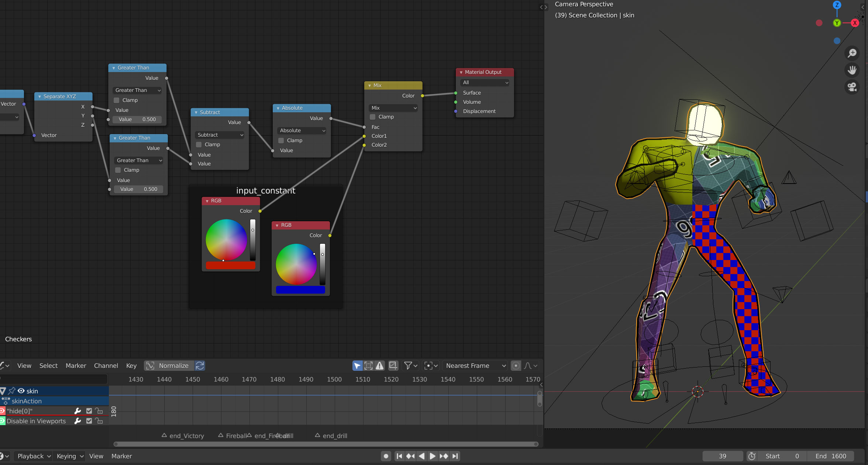This screenshot has height=465, width=868.
Task: Open Material Output target All dropdown
Action: 485,83
